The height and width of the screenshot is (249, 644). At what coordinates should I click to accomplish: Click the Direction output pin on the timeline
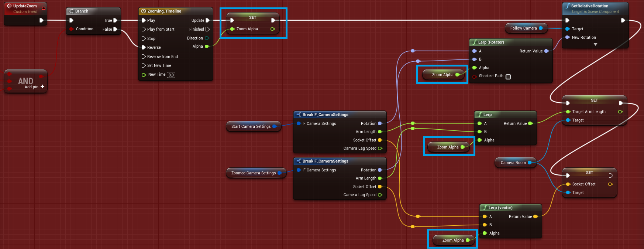tap(207, 38)
